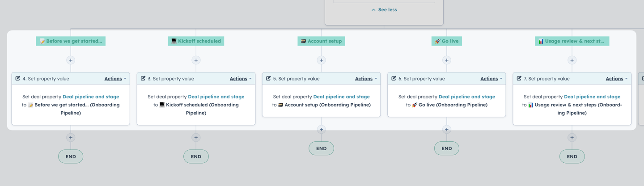Add action after step 6 Set property value

[446, 129]
